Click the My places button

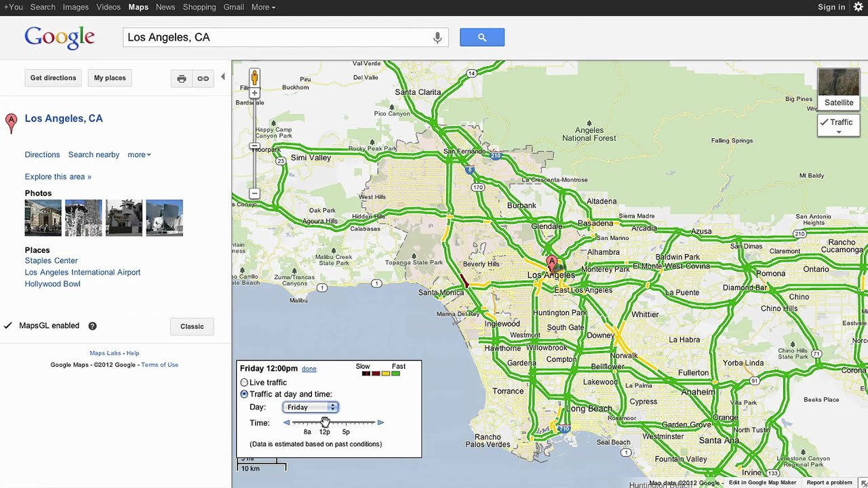[110, 78]
